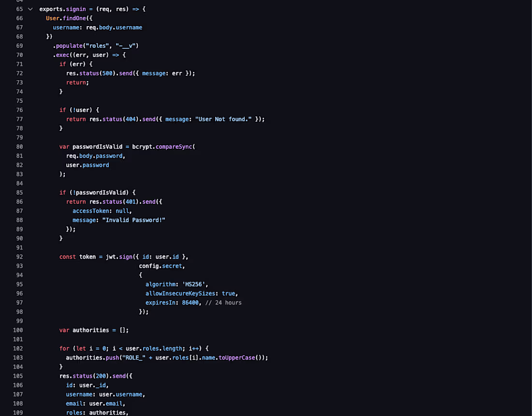Select the "User Not found." string

click(223, 119)
